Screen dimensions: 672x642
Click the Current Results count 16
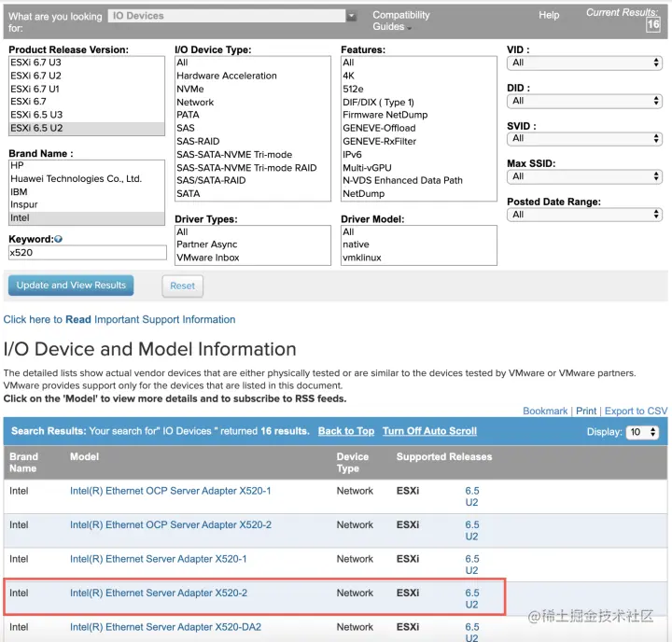tap(652, 24)
